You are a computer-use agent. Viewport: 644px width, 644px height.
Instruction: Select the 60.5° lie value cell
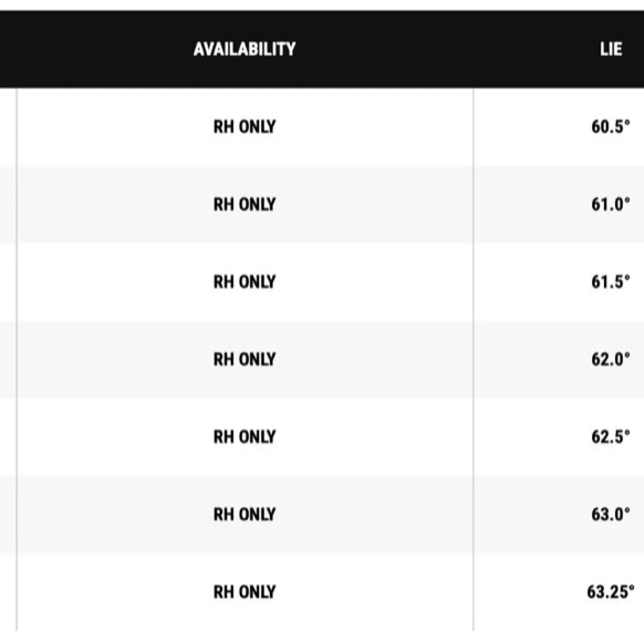610,127
